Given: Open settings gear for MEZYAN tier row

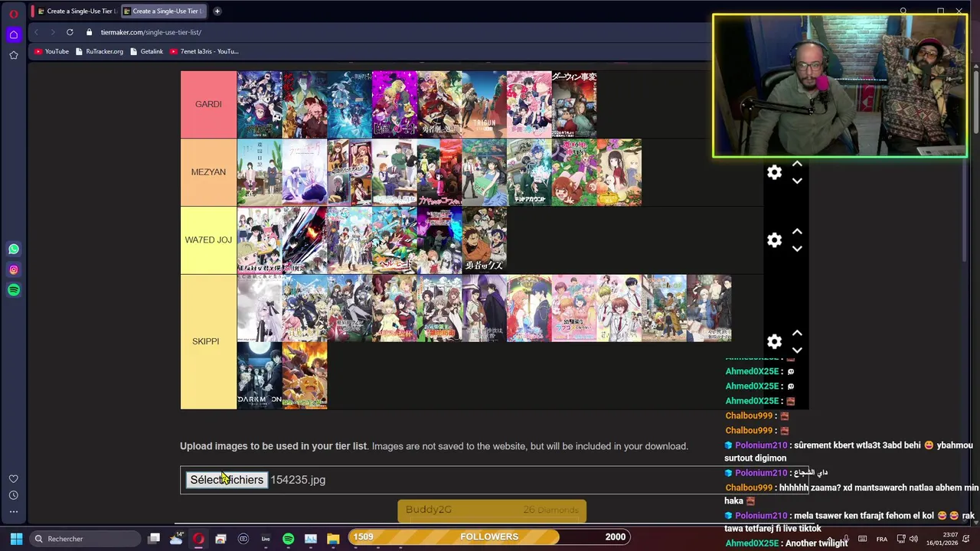Looking at the screenshot, I should pos(774,173).
